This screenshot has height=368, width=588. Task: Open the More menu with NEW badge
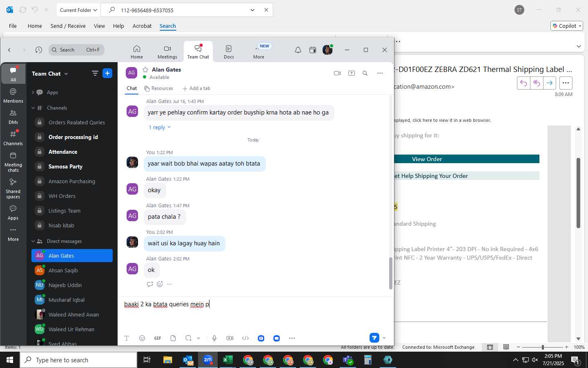(x=259, y=52)
